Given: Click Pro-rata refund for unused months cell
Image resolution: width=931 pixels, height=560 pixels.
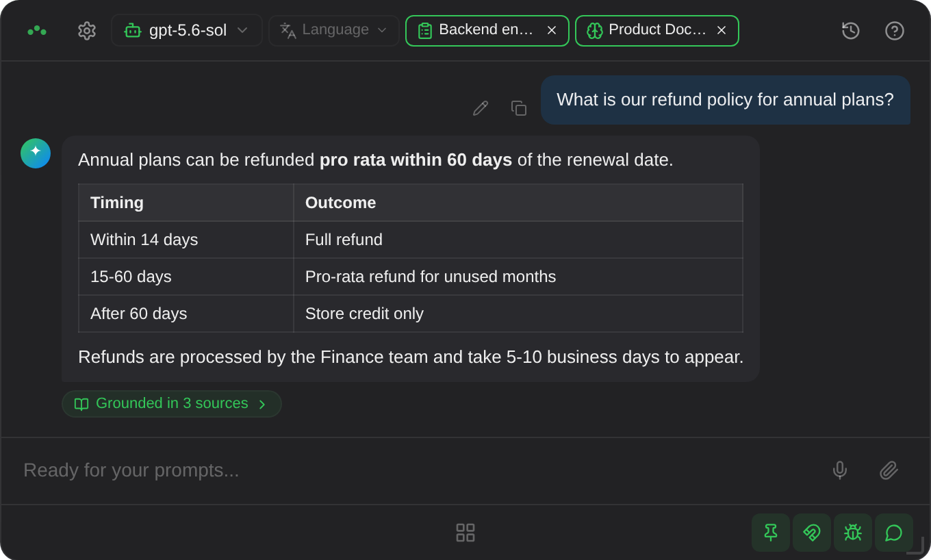Looking at the screenshot, I should click(x=518, y=277).
